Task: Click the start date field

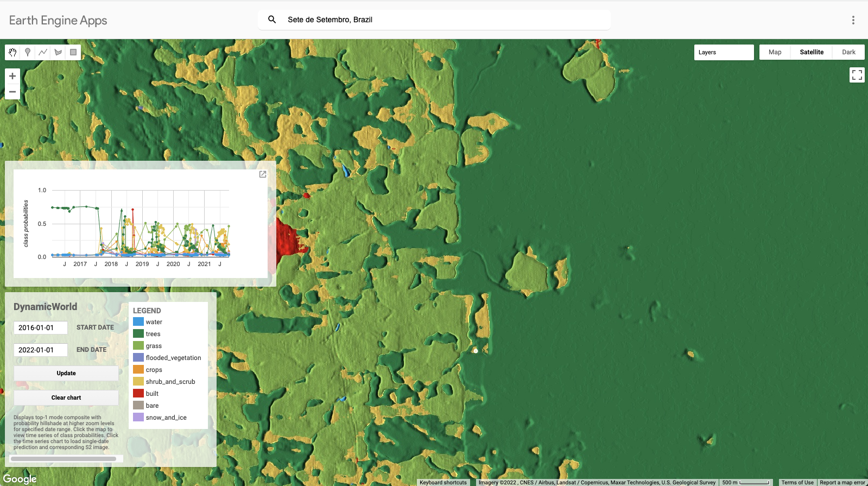Action: pyautogui.click(x=41, y=327)
